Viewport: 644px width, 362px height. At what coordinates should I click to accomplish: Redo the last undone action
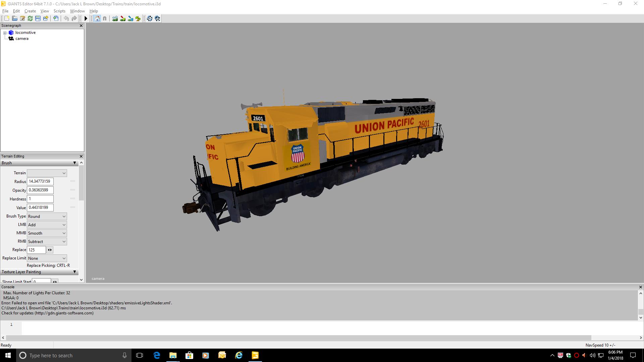pyautogui.click(x=74, y=18)
